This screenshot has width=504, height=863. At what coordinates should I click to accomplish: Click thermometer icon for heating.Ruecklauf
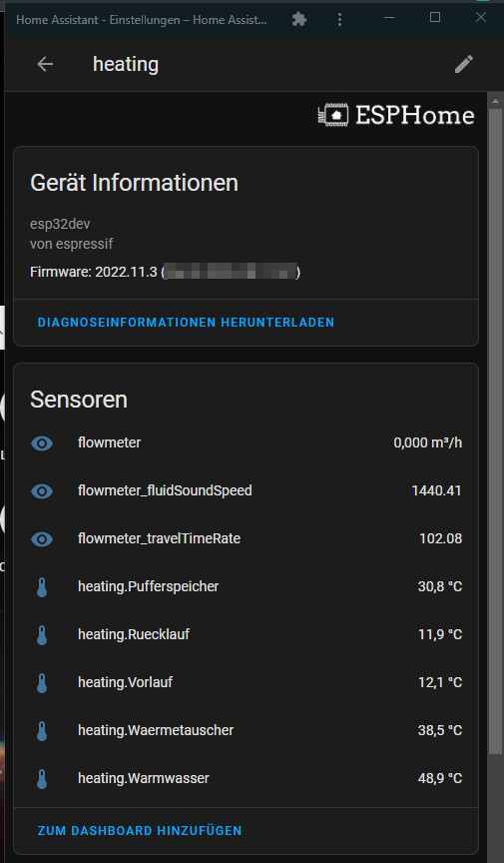tap(42, 635)
